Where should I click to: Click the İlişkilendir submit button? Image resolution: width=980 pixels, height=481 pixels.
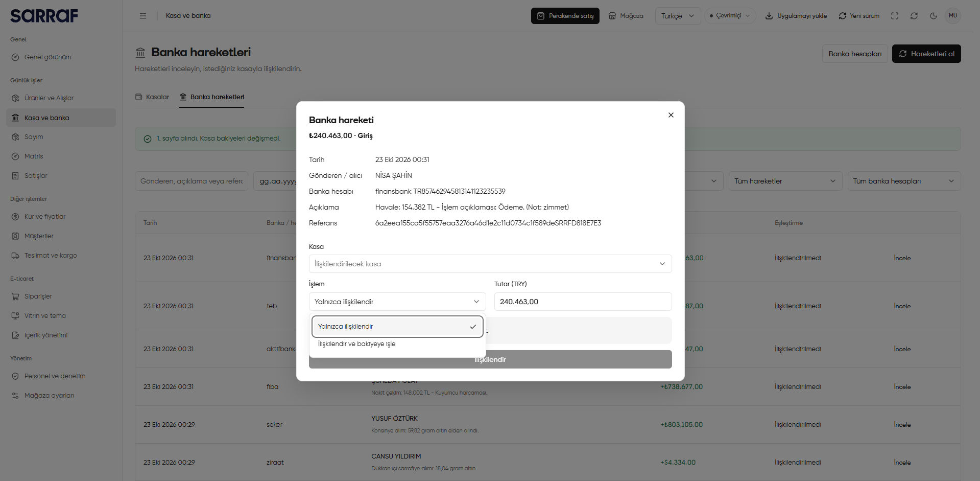[x=490, y=359]
